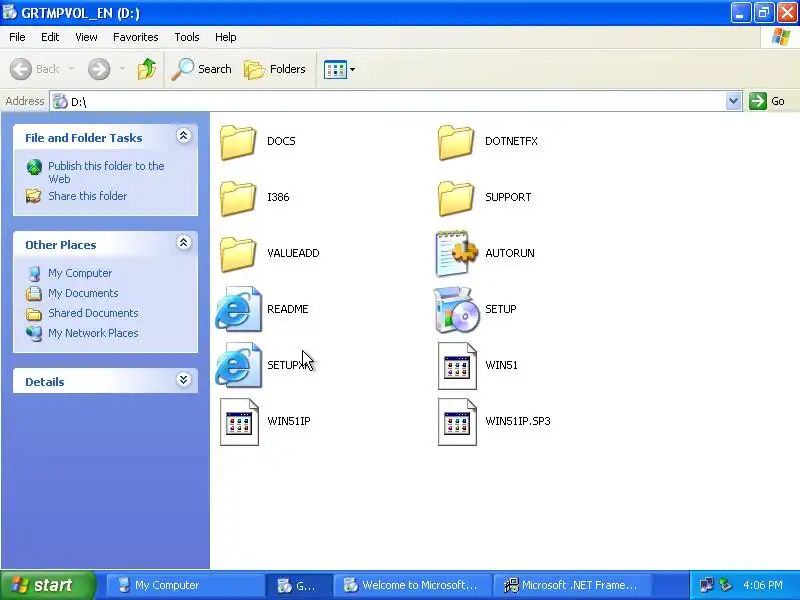Click the Safely Remove Hardware tray icon
The image size is (800, 600).
[x=726, y=585]
